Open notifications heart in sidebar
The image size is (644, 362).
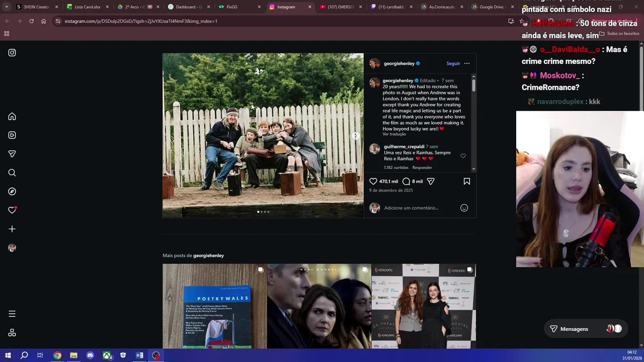click(12, 210)
